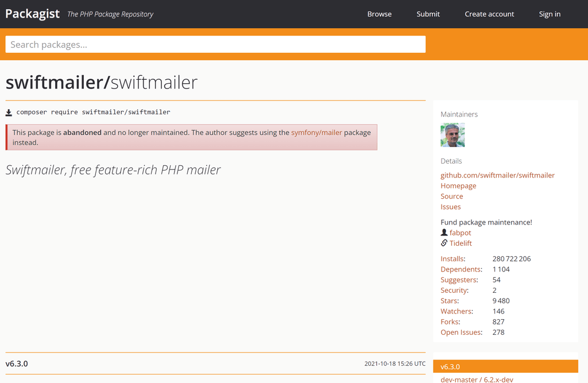
Task: Click the v6.3.0 version heading
Action: click(17, 363)
